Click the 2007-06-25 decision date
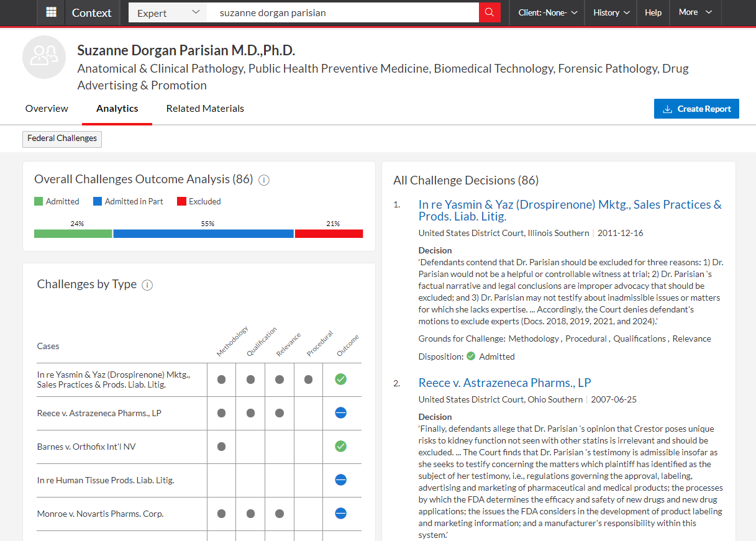 [614, 399]
